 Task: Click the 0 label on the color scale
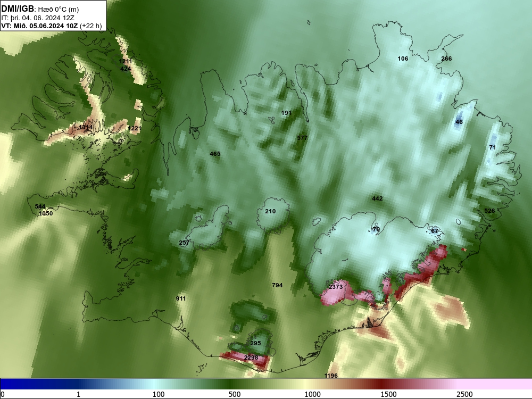click(3, 394)
